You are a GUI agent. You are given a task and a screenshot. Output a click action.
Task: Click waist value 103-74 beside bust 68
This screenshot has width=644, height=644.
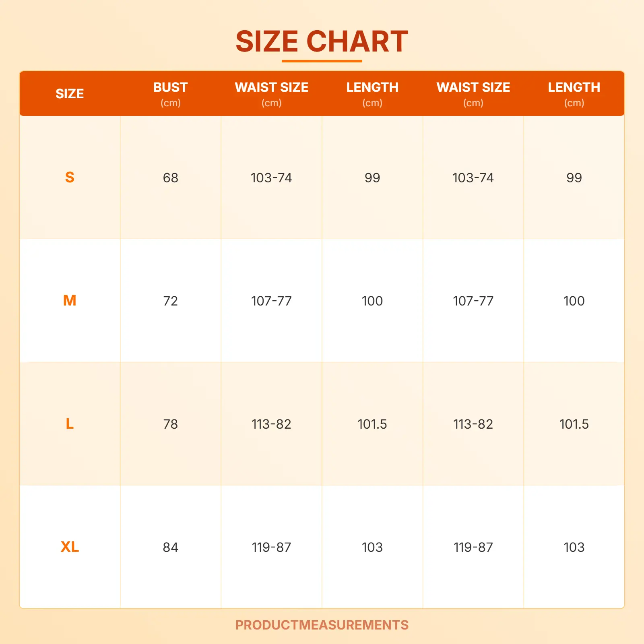pyautogui.click(x=271, y=178)
